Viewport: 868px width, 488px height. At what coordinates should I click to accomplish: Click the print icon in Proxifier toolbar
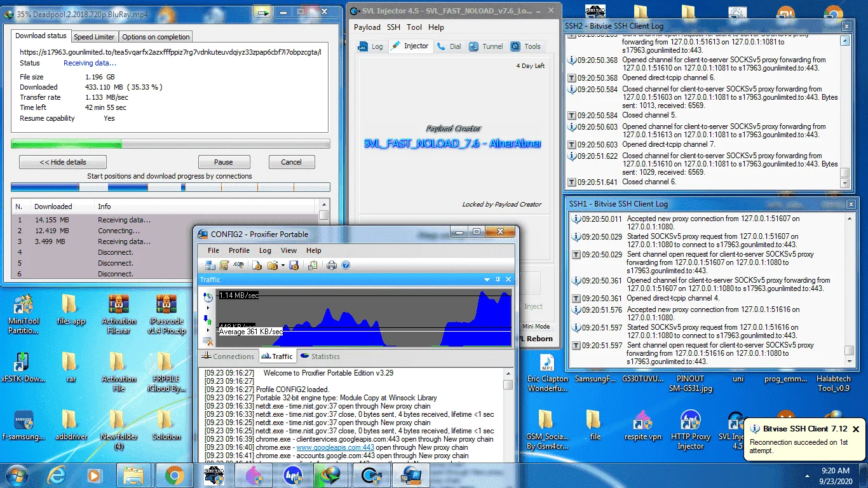pos(331,265)
